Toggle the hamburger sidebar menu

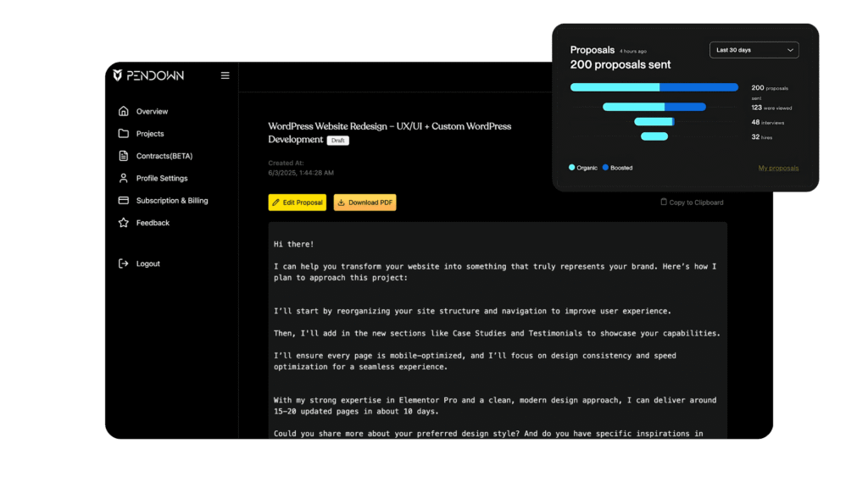coord(225,75)
